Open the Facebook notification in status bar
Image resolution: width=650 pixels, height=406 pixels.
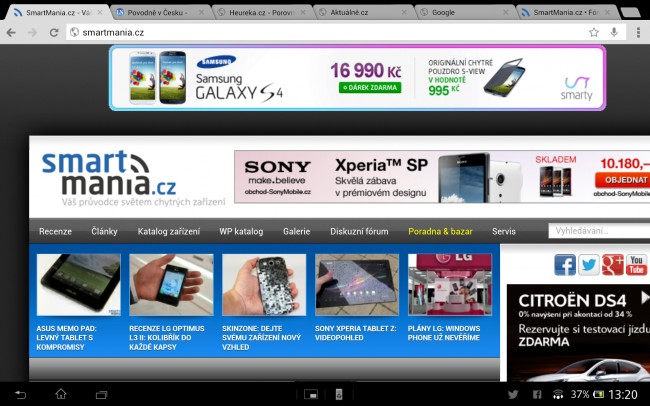pos(537,394)
